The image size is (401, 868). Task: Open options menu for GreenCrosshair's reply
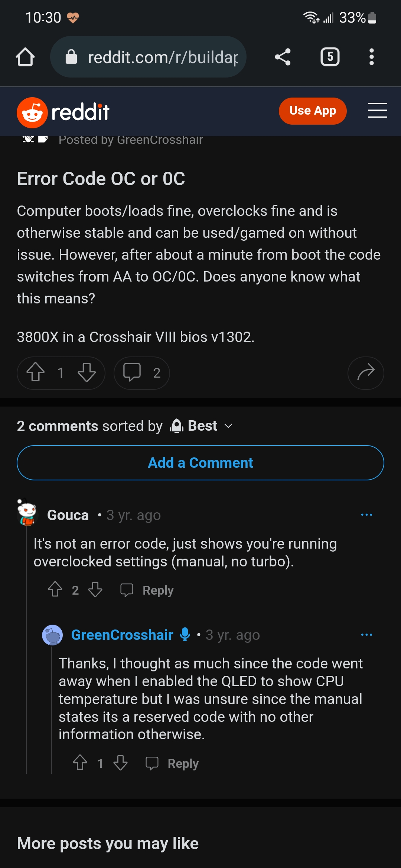(366, 635)
